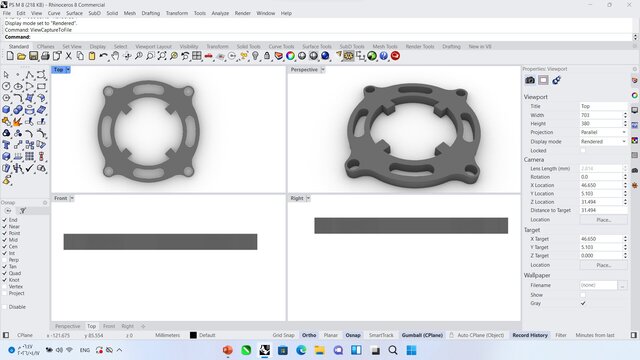This screenshot has width=640, height=360.
Task: Switch to the Front viewport tab
Action: click(109, 326)
